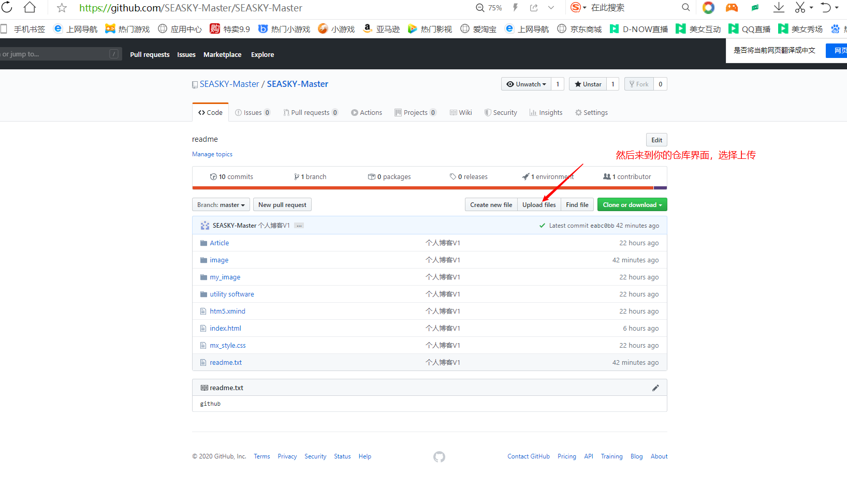Focus the GitHub search or jump to field

[61, 54]
